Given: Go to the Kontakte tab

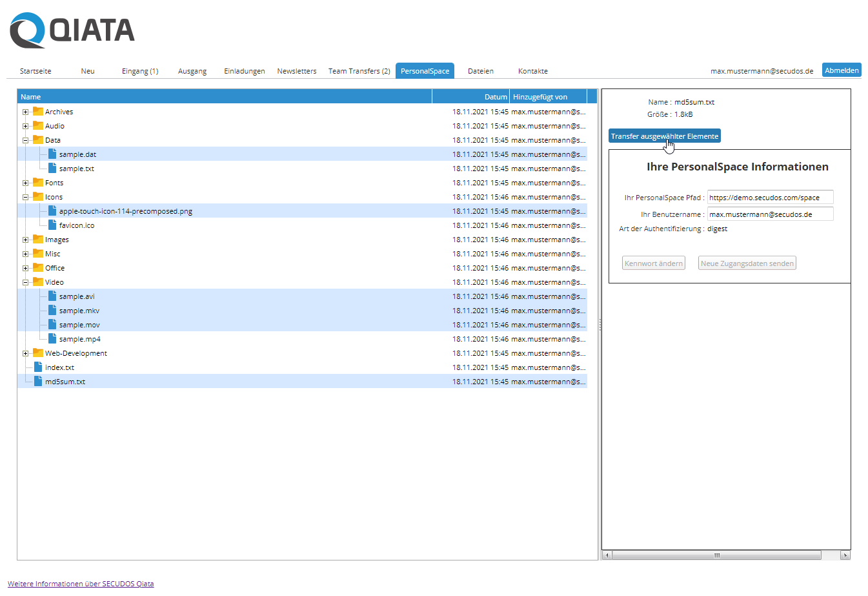Looking at the screenshot, I should click(x=532, y=71).
